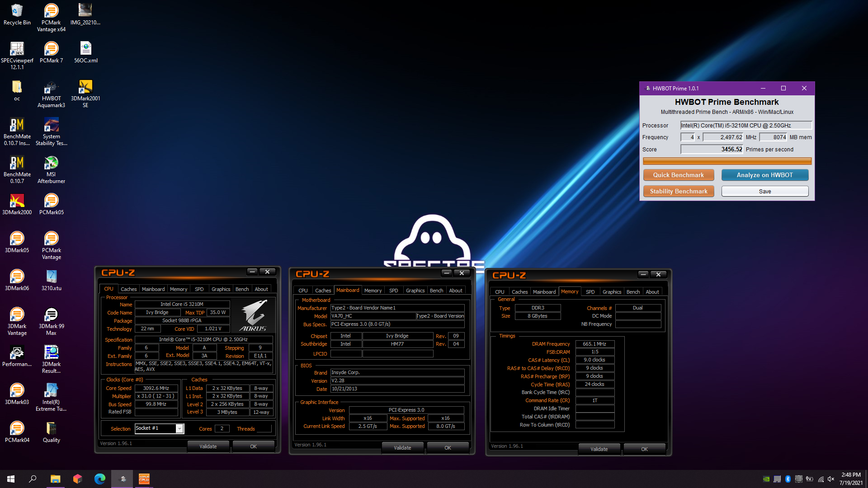Open Bench tab in first CPU-Z window
The height and width of the screenshot is (488, 868).
click(242, 289)
